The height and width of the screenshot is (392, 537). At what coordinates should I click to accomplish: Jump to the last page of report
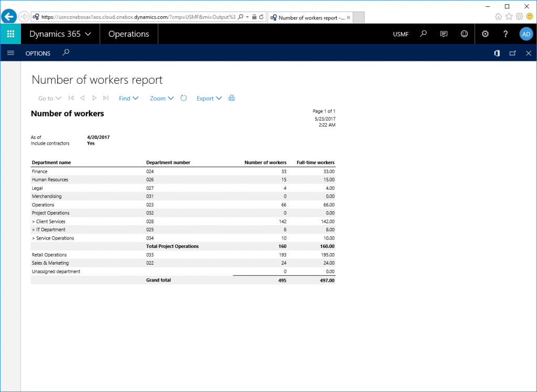click(105, 98)
